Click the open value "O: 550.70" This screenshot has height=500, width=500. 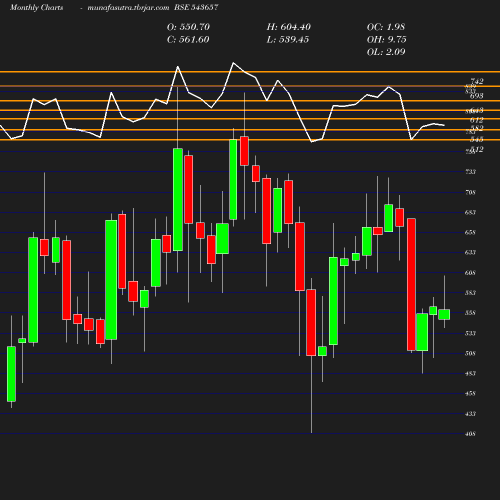[188, 27]
